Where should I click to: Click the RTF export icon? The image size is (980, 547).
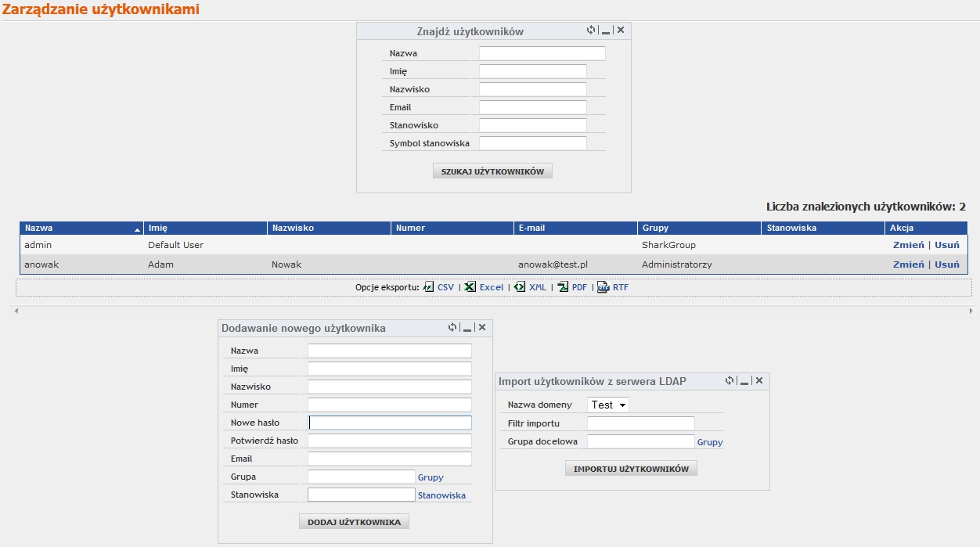point(603,287)
